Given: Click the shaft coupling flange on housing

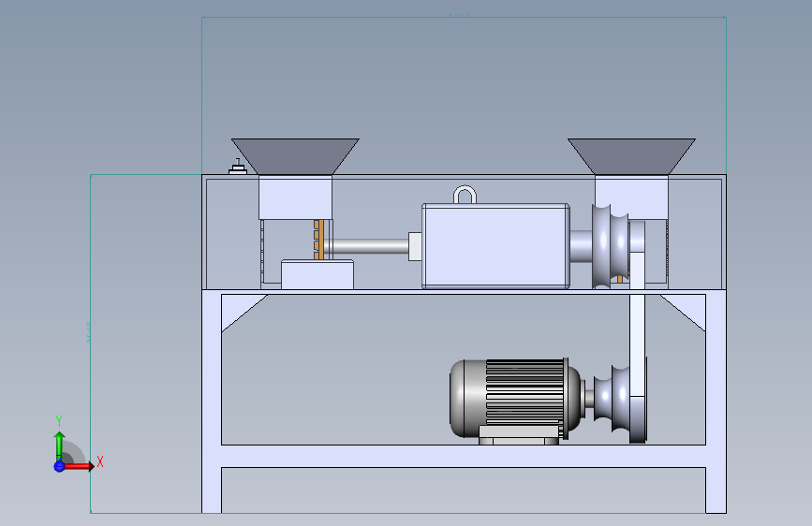Looking at the screenshot, I should pos(415,246).
